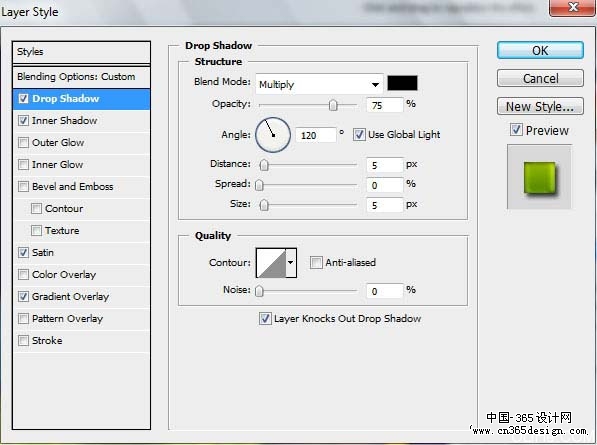
Task: Click the New Style button
Action: 540,106
